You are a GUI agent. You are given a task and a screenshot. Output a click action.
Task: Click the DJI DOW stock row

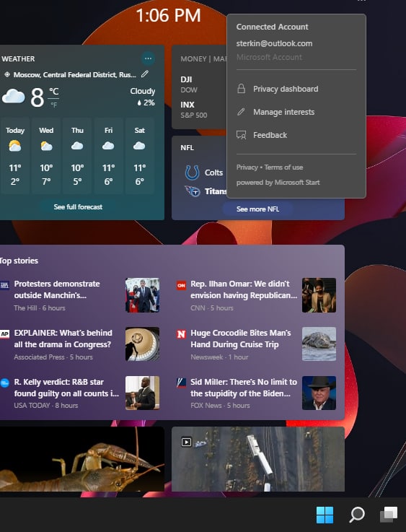(x=203, y=84)
